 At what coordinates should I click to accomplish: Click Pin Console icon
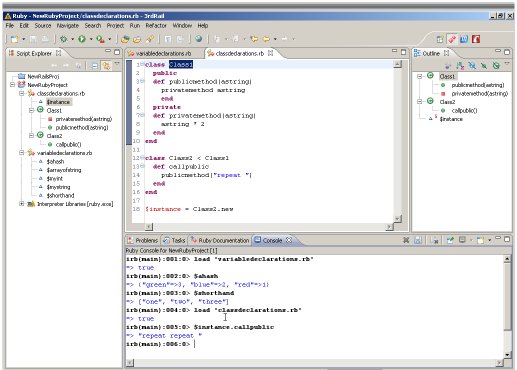(x=450, y=240)
